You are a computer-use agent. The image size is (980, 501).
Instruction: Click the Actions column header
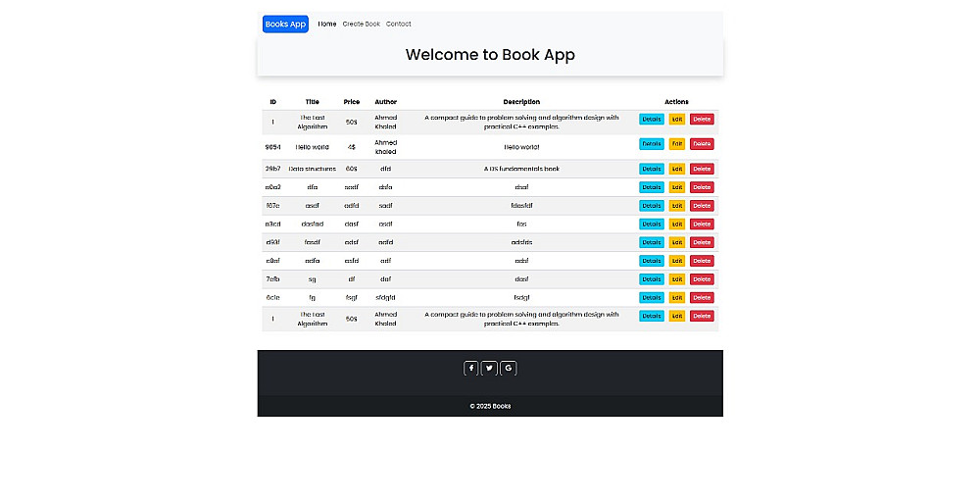pos(677,102)
